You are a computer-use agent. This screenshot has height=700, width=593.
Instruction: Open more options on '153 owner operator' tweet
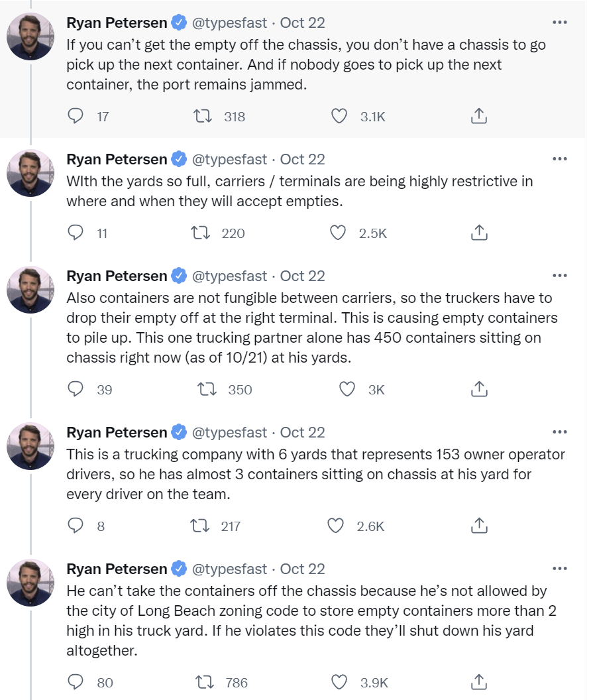click(x=560, y=432)
